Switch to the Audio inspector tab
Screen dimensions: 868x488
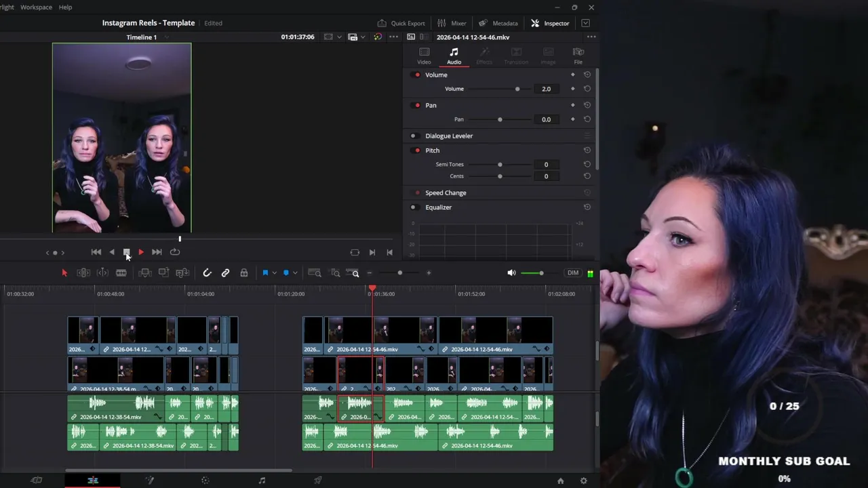(x=454, y=56)
